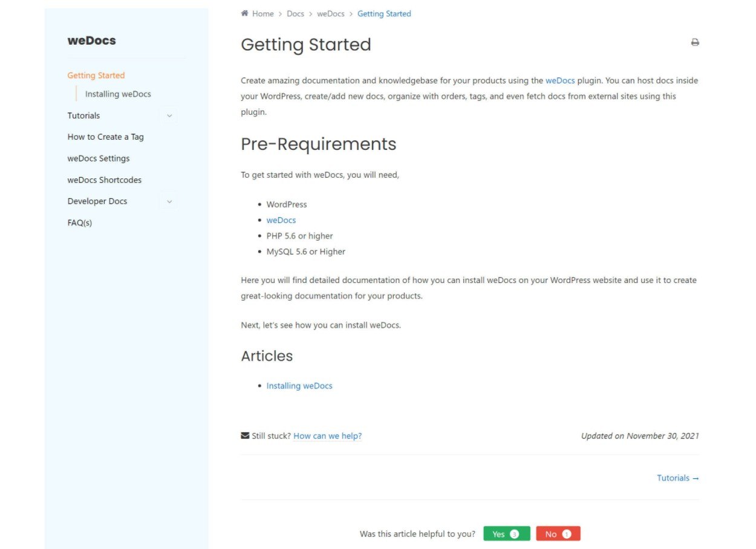This screenshot has height=549, width=756.
Task: Click the To get started with weDocs sentence
Action: (320, 175)
